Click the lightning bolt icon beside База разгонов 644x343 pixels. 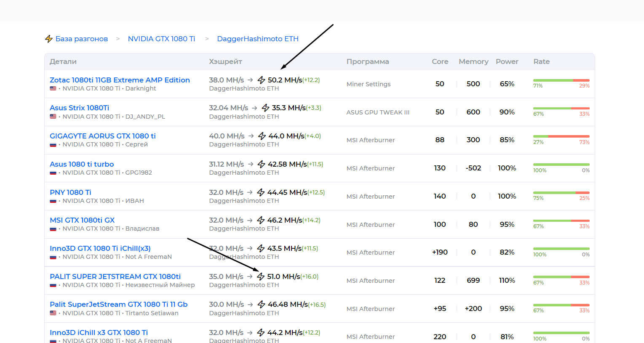pyautogui.click(x=49, y=39)
